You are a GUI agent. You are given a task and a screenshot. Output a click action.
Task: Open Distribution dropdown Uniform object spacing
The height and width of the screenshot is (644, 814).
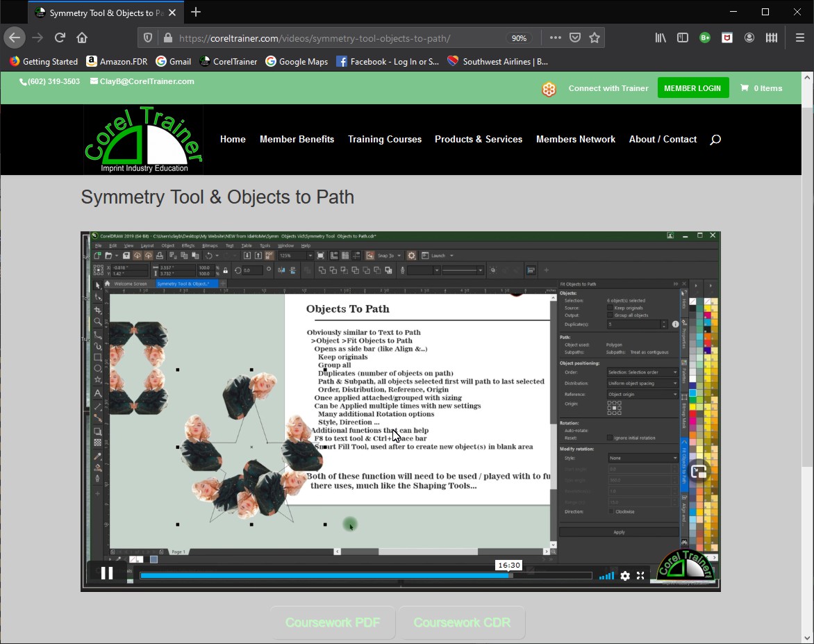642,383
